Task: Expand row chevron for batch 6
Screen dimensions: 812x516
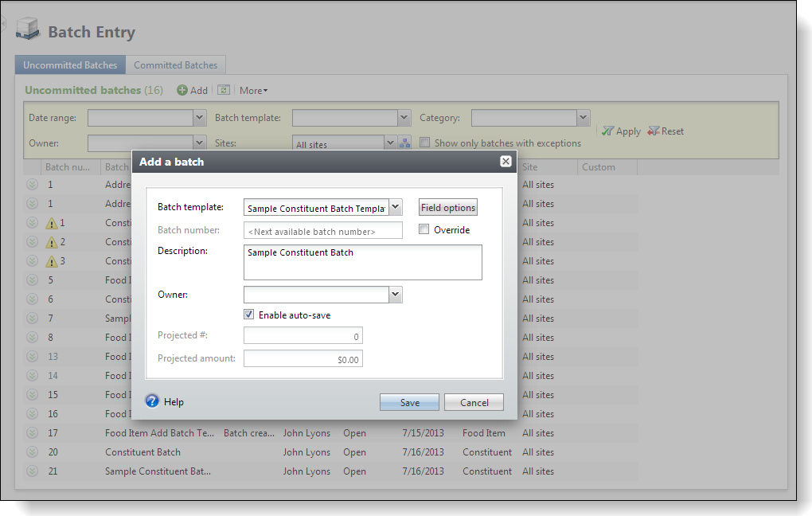Action: [x=32, y=299]
